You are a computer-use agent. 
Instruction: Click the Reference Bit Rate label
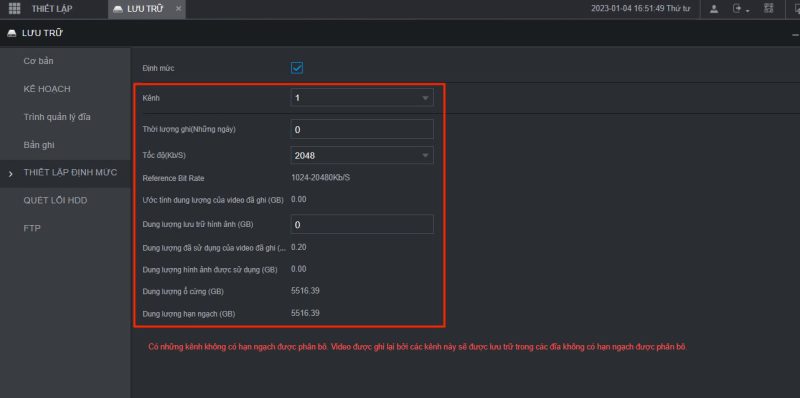click(173, 179)
